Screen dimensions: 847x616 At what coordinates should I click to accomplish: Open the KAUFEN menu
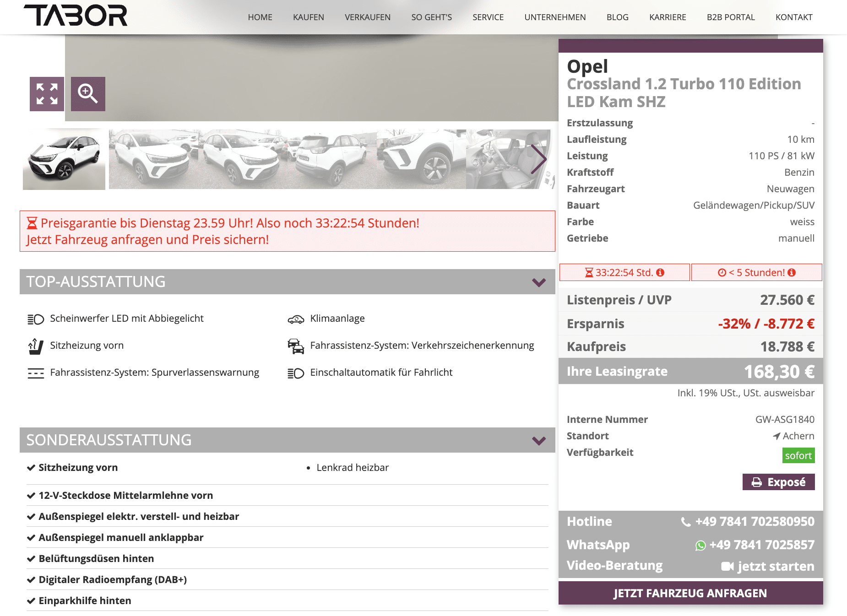coord(309,17)
